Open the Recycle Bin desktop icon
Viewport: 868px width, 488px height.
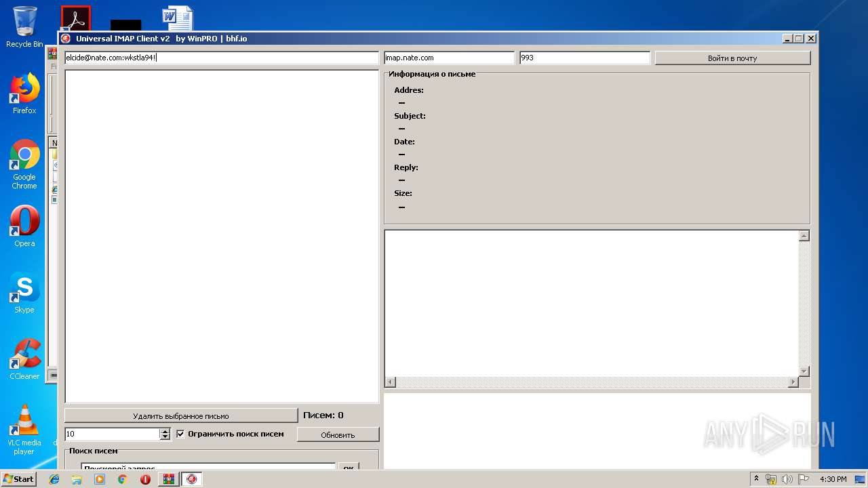[24, 27]
